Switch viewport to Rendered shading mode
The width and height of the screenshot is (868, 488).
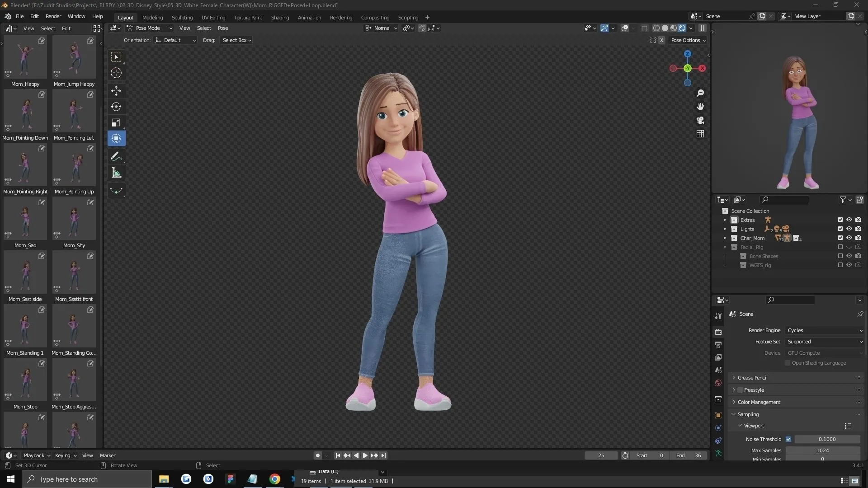point(682,28)
